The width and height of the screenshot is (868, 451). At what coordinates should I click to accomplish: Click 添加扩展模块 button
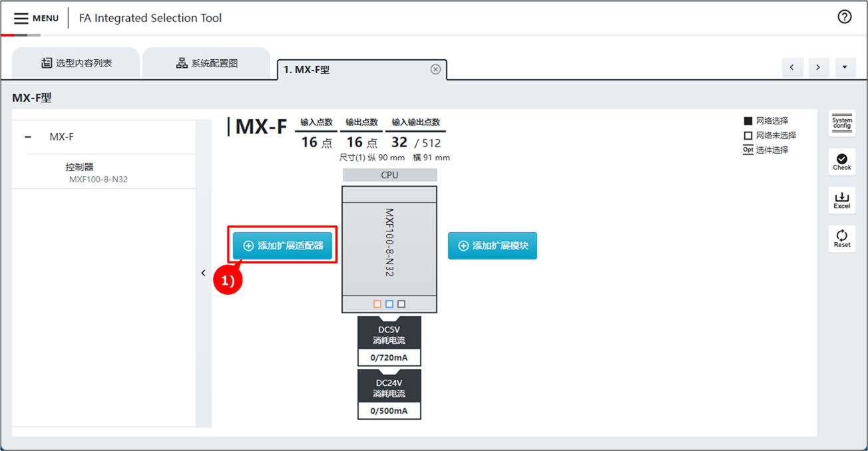click(492, 245)
